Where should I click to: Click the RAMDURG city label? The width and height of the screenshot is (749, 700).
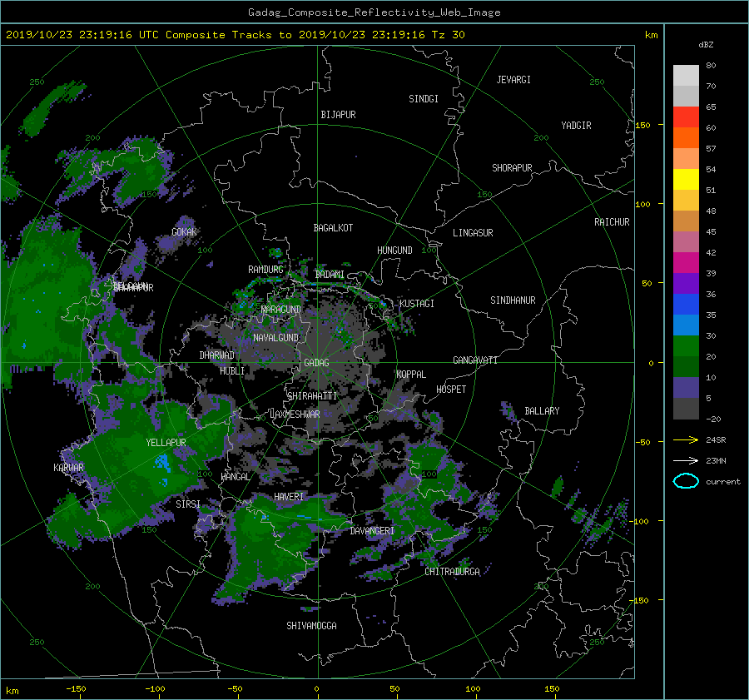pyautogui.click(x=265, y=270)
